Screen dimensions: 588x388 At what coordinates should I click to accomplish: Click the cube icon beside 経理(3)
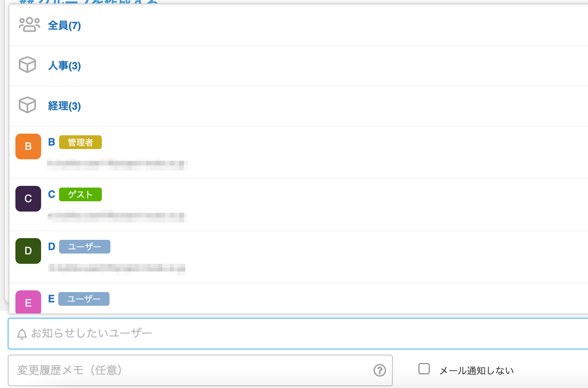[x=27, y=105]
